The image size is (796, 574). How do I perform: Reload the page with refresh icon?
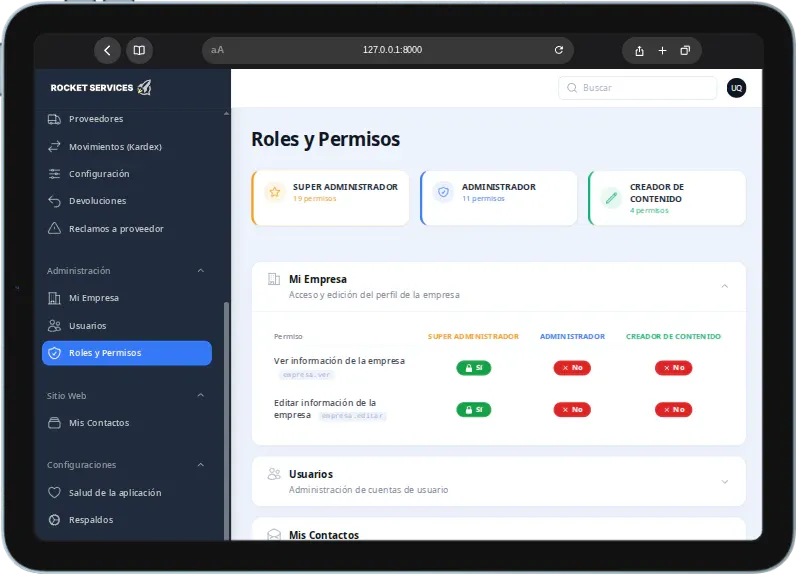(x=558, y=50)
